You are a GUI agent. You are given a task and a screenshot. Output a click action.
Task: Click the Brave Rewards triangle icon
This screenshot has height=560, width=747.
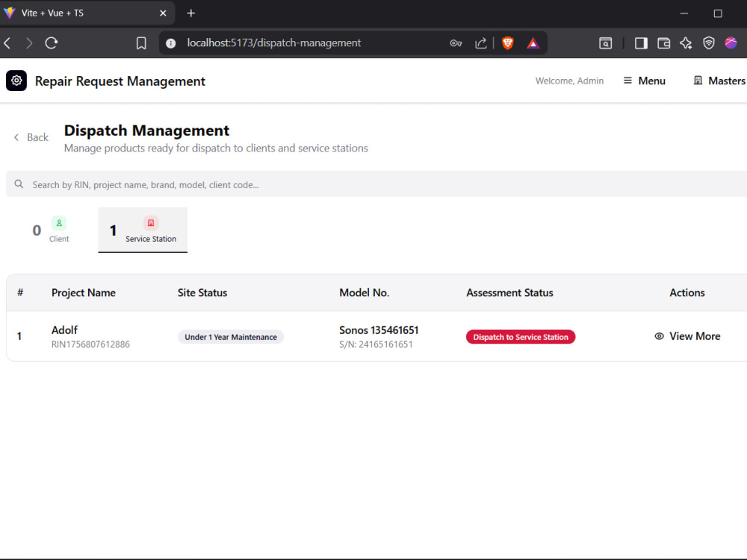pos(533,43)
